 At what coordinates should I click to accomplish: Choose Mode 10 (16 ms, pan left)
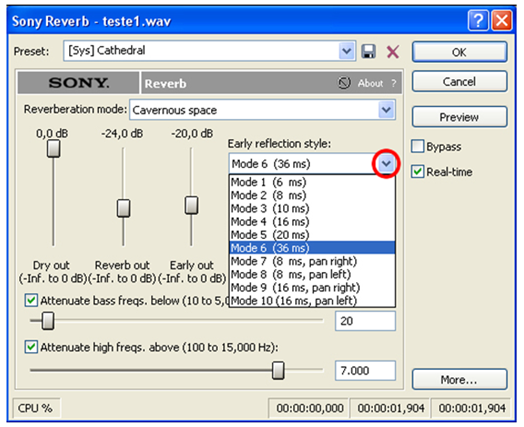[x=312, y=300]
